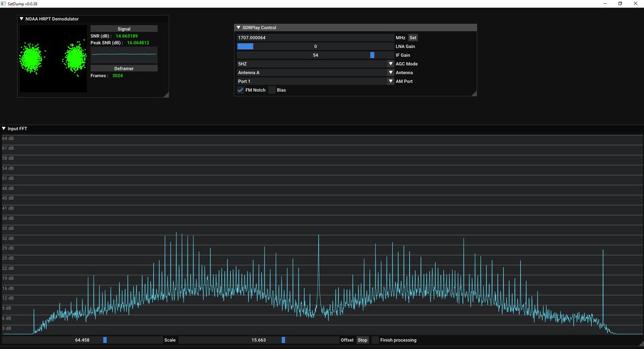Adjust the FFT Scale slider
The width and height of the screenshot is (644, 349).
(x=82, y=340)
